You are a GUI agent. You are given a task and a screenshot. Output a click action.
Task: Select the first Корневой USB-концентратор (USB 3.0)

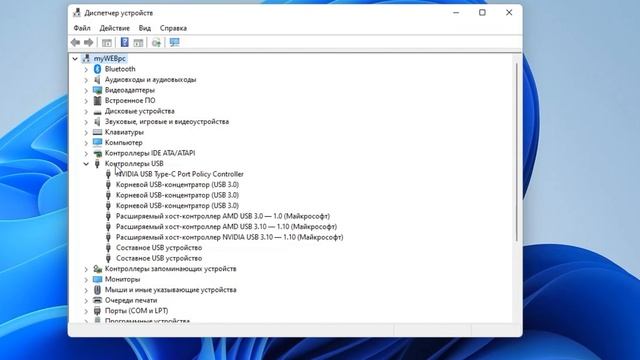178,184
